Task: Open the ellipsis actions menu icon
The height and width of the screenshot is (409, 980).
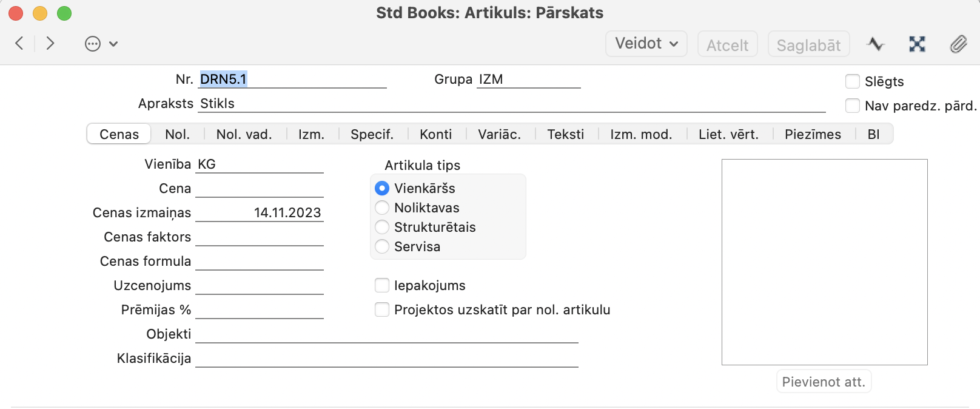Action: [93, 44]
